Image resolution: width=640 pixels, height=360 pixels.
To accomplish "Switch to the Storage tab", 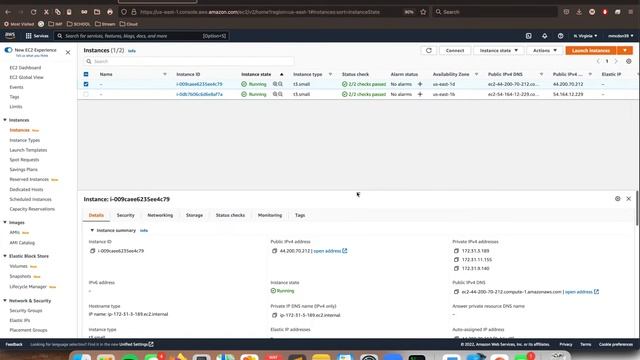I will tap(194, 215).
